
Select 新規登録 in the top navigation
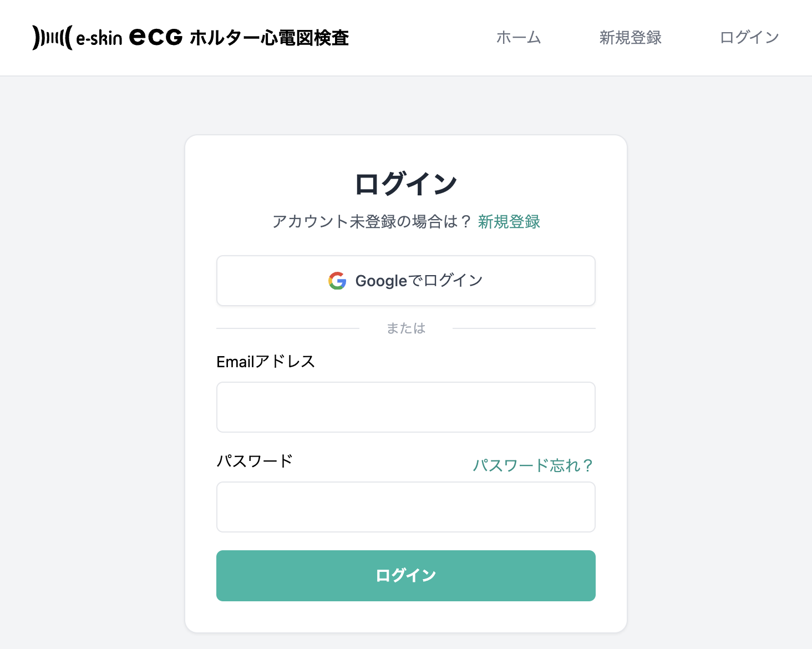click(630, 37)
